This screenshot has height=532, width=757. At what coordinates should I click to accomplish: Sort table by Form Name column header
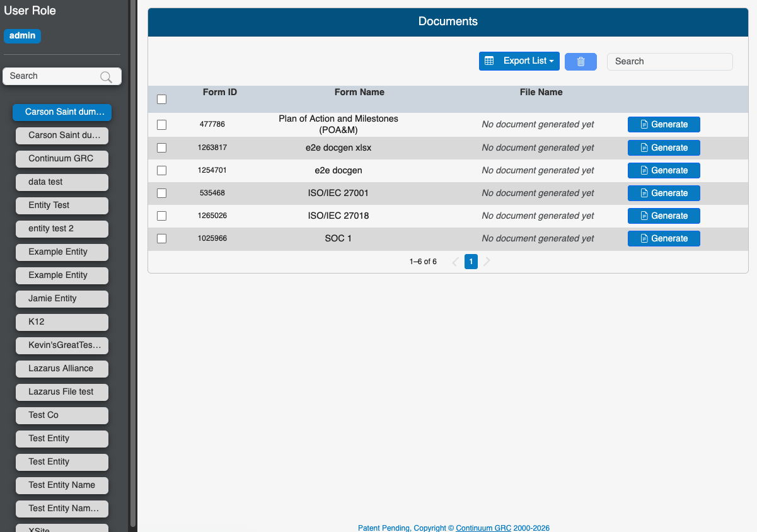pos(359,92)
